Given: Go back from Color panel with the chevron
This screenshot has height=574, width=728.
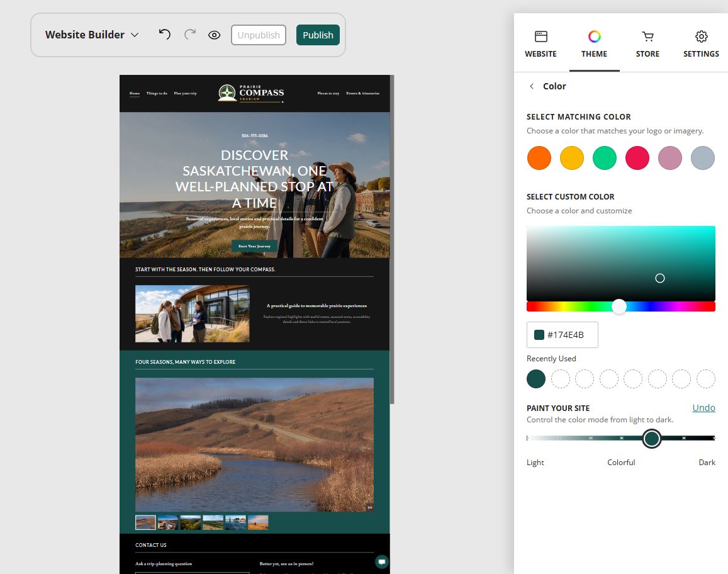Looking at the screenshot, I should click(532, 86).
